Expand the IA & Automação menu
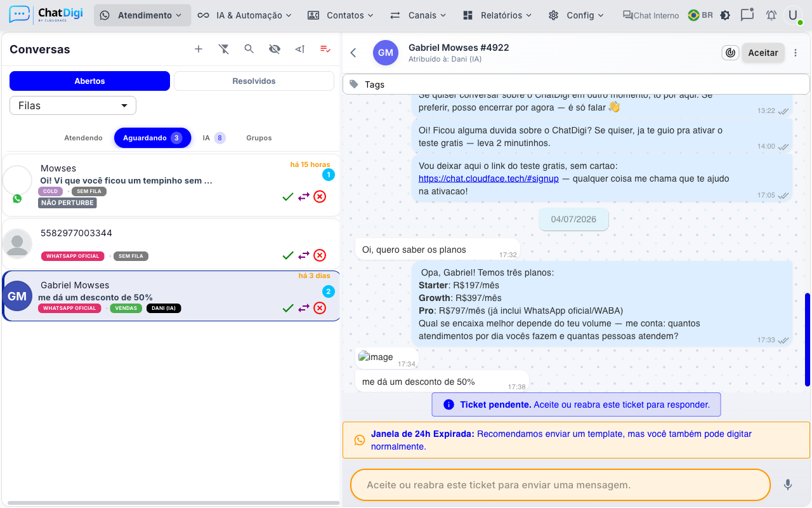The image size is (812, 508). [x=244, y=15]
